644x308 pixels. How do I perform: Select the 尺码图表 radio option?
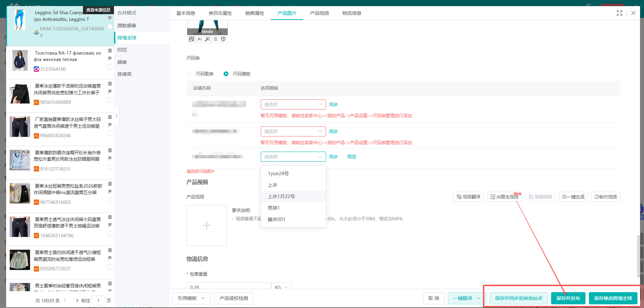[x=189, y=74]
